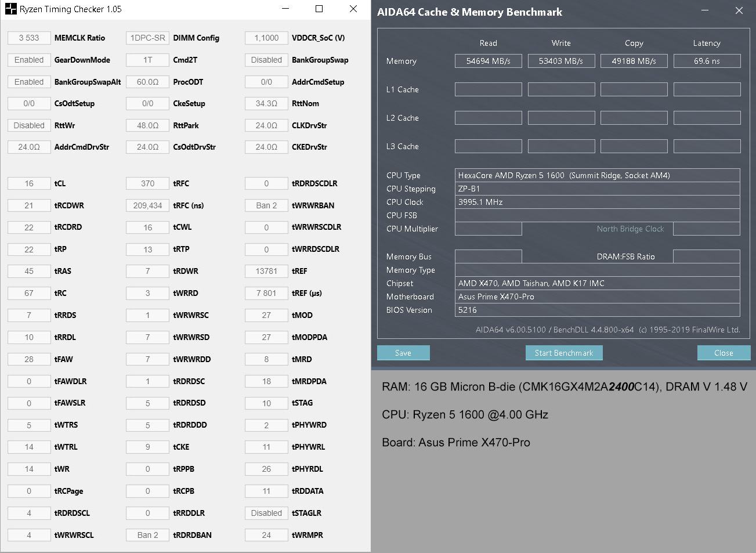Click the Ryzen Timing Checker app icon

[10, 9]
